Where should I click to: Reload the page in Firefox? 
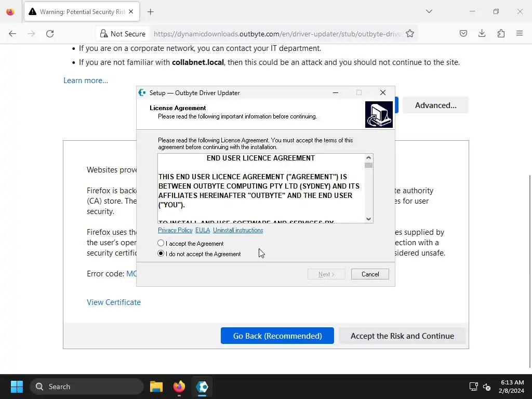pyautogui.click(x=50, y=34)
